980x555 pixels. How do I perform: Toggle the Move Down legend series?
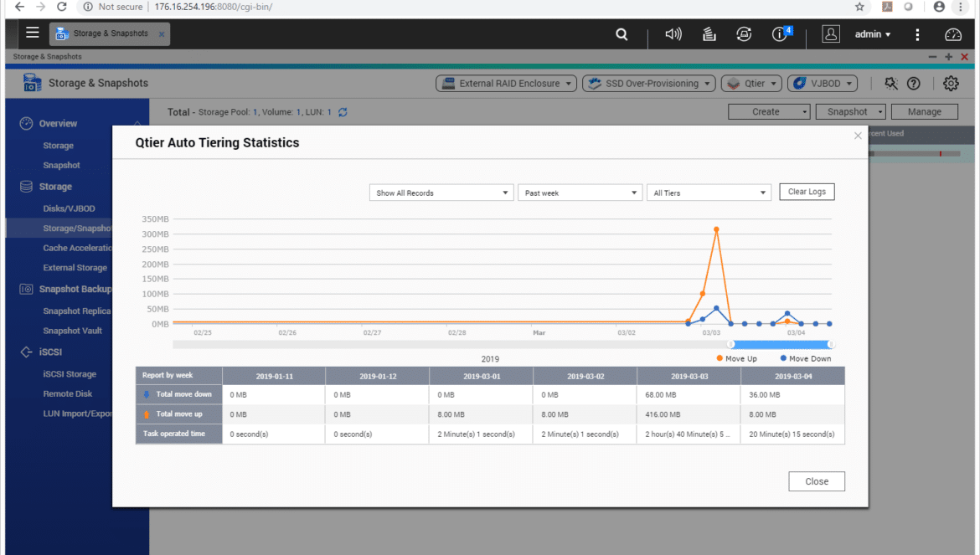pos(805,358)
